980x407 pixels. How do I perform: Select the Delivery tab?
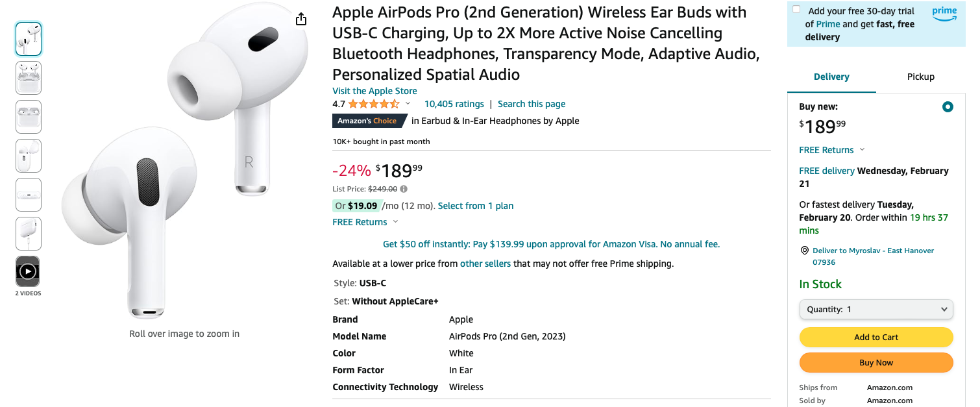831,77
